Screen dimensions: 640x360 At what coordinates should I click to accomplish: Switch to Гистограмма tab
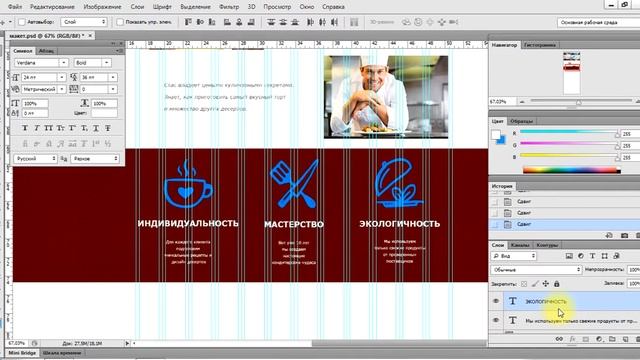[x=540, y=45]
